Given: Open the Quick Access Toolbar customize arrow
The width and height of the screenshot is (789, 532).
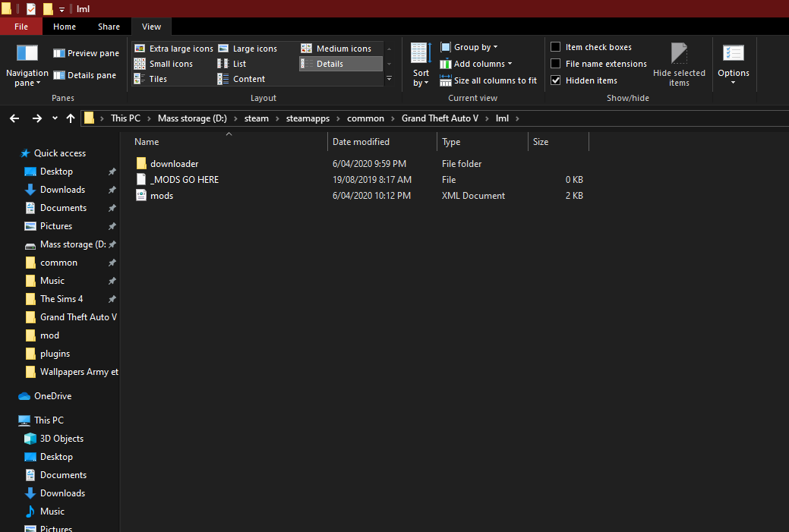Looking at the screenshot, I should click(x=62, y=9).
